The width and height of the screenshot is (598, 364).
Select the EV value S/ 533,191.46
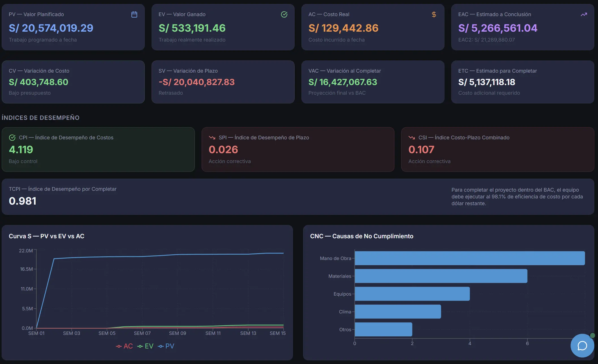tap(192, 28)
